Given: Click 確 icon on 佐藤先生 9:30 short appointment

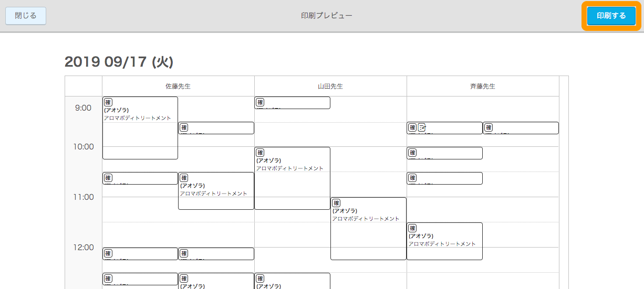Looking at the screenshot, I should (x=184, y=127).
